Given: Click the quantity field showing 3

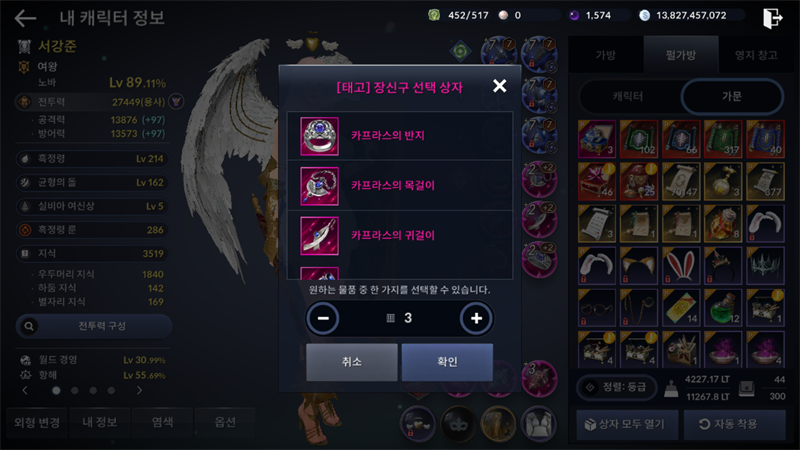Looking at the screenshot, I should pyautogui.click(x=399, y=318).
